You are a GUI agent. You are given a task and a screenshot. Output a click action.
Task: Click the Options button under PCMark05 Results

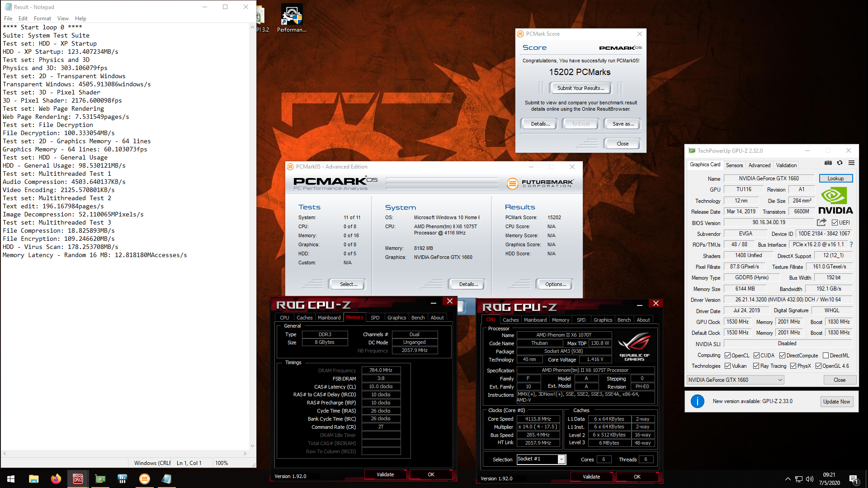pos(555,284)
